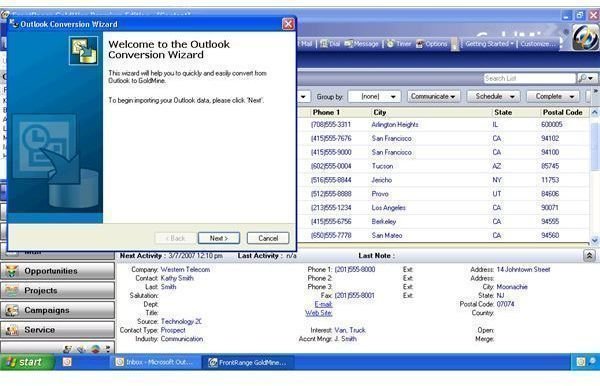Open the Getting Started dropdown menu
600x386 pixels.
(x=489, y=44)
